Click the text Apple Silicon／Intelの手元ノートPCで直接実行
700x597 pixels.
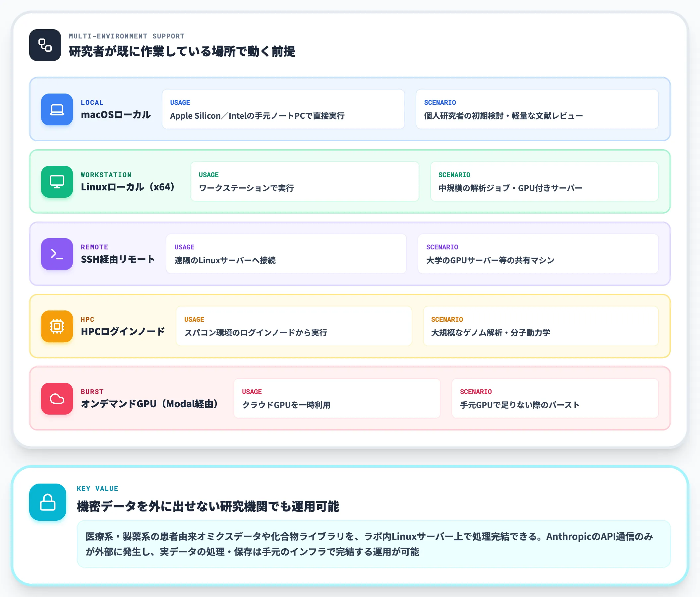coord(257,116)
